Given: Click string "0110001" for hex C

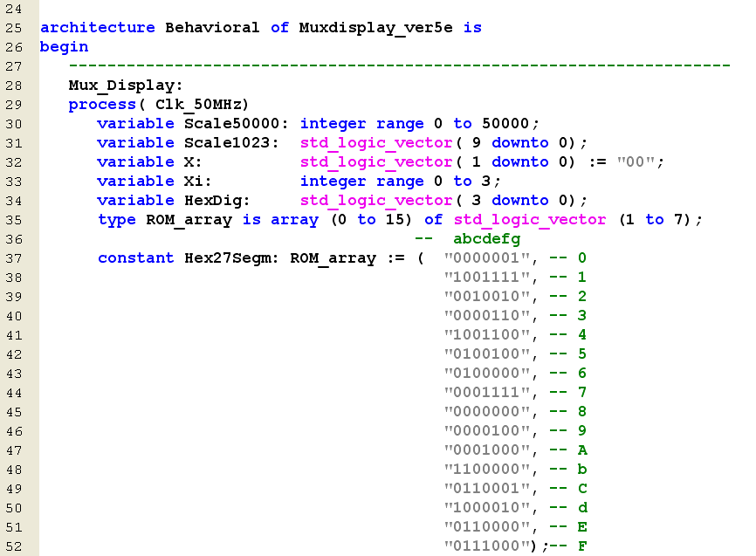Looking at the screenshot, I should click(487, 490).
